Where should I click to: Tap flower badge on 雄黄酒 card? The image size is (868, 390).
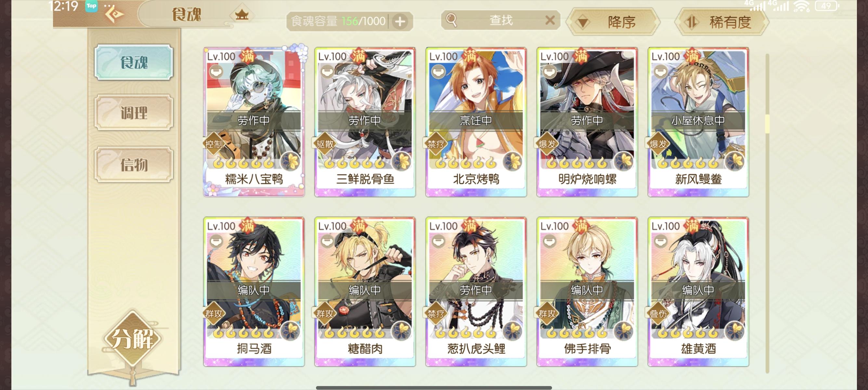point(735,331)
